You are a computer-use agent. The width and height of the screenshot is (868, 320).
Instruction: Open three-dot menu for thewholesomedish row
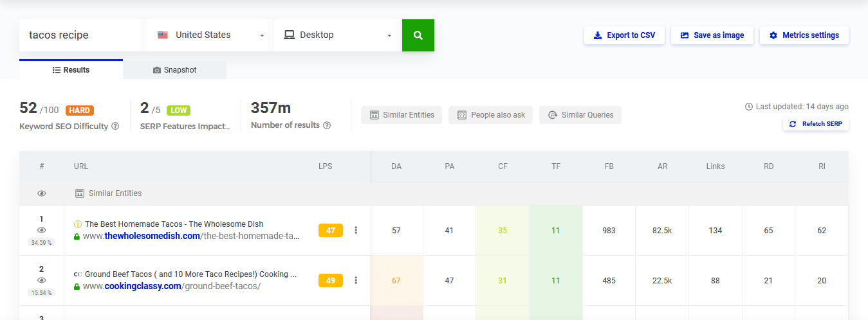point(356,230)
